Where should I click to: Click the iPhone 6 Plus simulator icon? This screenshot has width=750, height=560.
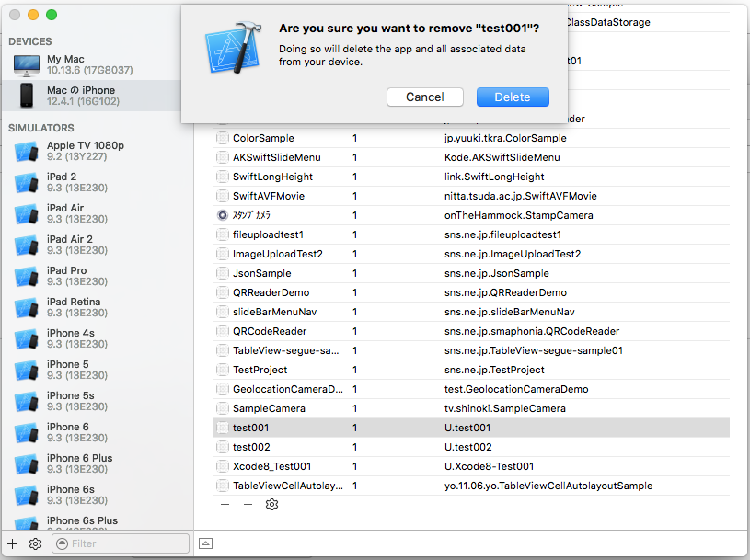point(27,464)
